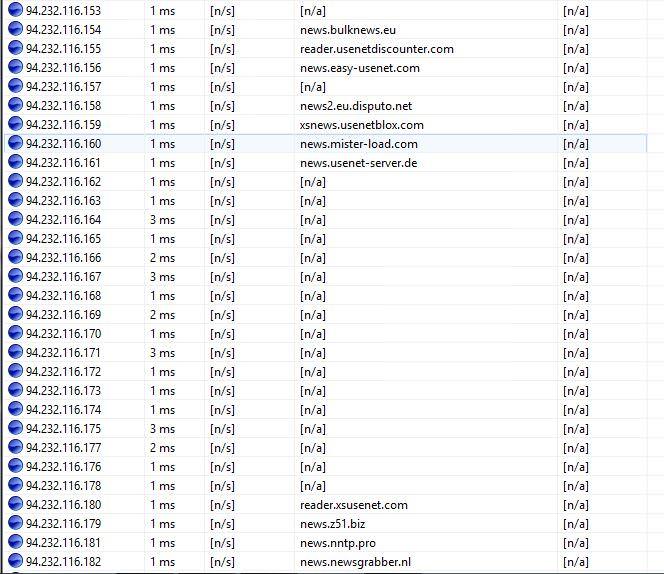Click the globe icon beside 94.232.116.171
Screen dimensions: 664x574
[x=15, y=352]
